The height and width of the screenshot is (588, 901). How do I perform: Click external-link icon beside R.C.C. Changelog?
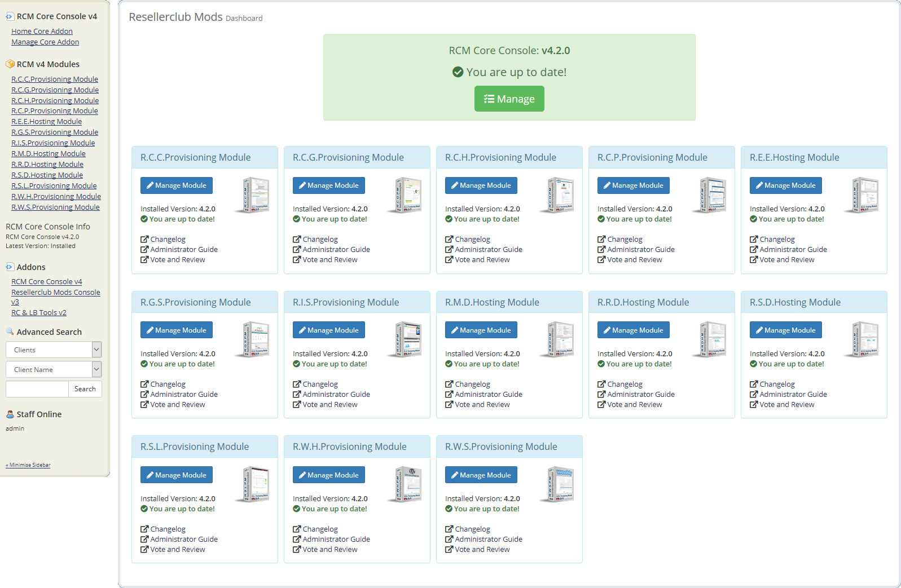pyautogui.click(x=144, y=239)
